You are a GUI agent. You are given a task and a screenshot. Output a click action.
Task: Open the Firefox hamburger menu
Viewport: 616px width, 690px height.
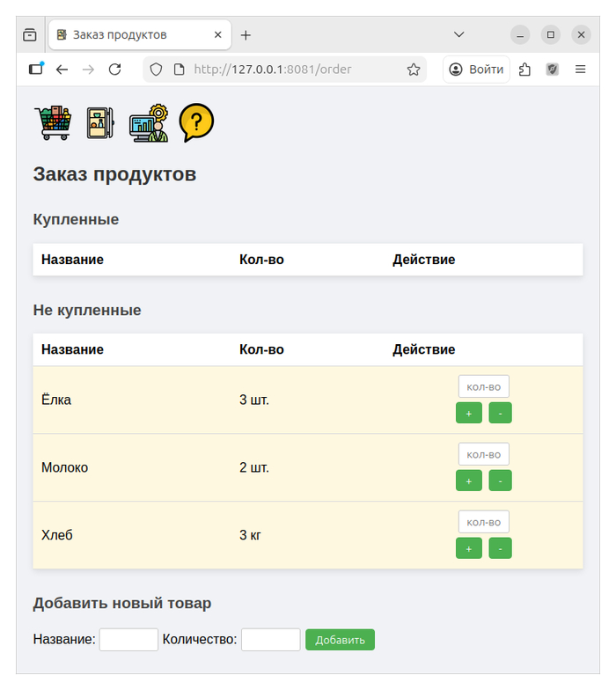point(581,70)
